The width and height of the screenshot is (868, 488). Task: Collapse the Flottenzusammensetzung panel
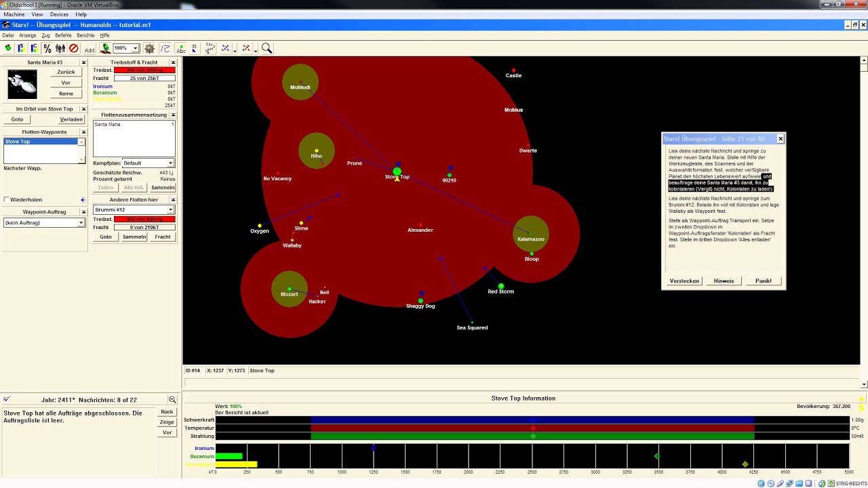click(x=173, y=115)
